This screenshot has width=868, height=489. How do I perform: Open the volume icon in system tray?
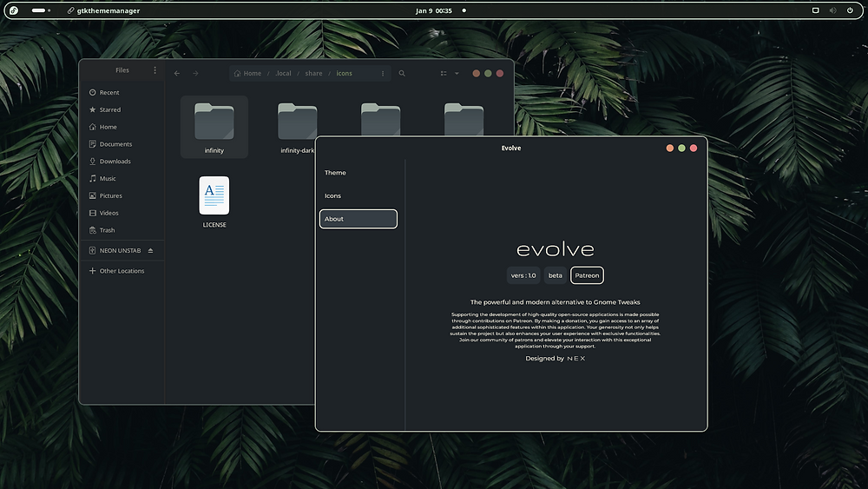pyautogui.click(x=832, y=10)
